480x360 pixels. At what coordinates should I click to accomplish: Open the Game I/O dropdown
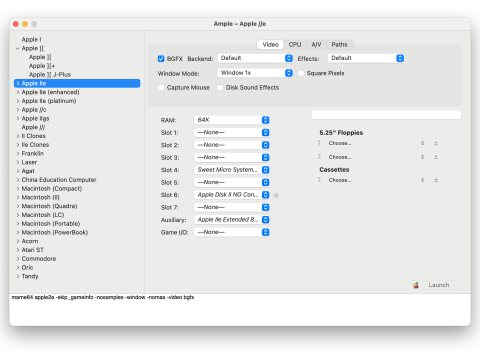pos(232,232)
